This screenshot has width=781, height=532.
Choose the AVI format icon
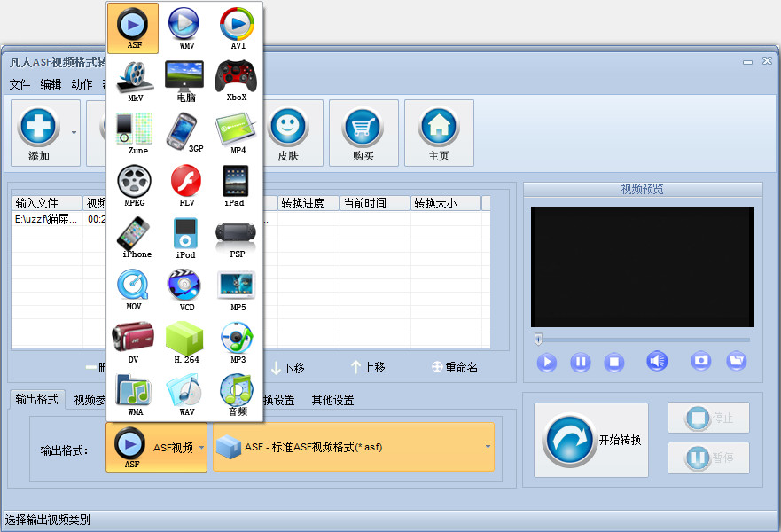pos(237,27)
